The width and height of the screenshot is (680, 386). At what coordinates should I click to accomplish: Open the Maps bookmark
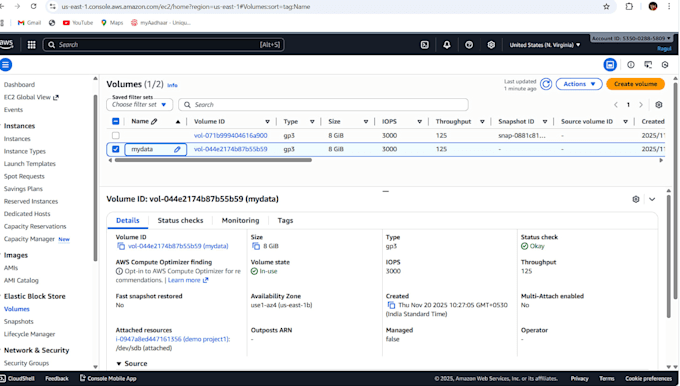112,23
